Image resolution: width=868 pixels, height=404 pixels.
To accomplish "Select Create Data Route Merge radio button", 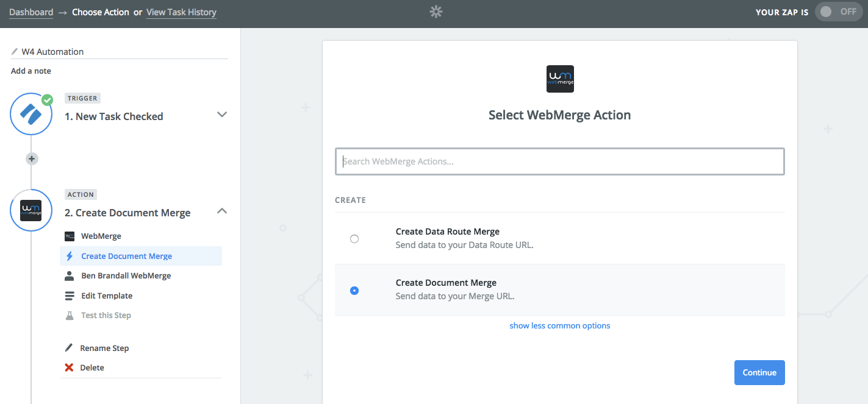I will pos(354,239).
